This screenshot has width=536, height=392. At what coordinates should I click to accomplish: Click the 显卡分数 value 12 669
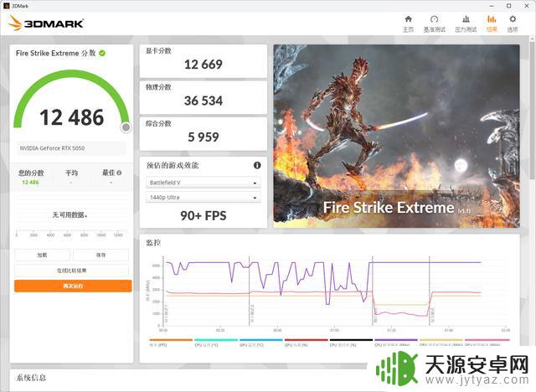coord(204,64)
